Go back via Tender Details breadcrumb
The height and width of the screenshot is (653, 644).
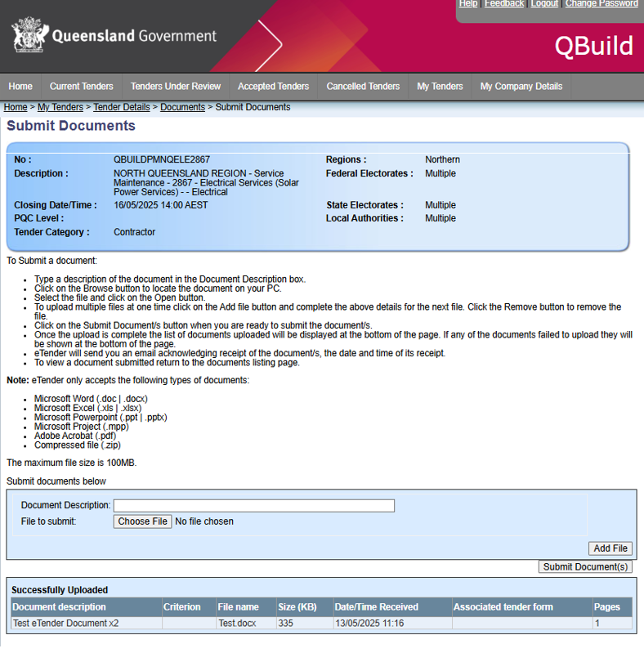[122, 107]
